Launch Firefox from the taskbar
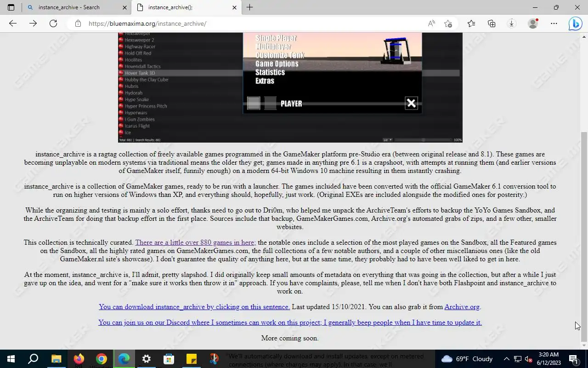Screen dimensions: 588x368 coord(79,359)
